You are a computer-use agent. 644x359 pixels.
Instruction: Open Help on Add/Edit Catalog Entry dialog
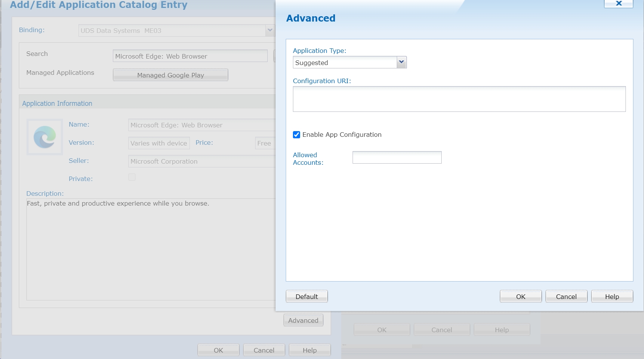(x=310, y=350)
